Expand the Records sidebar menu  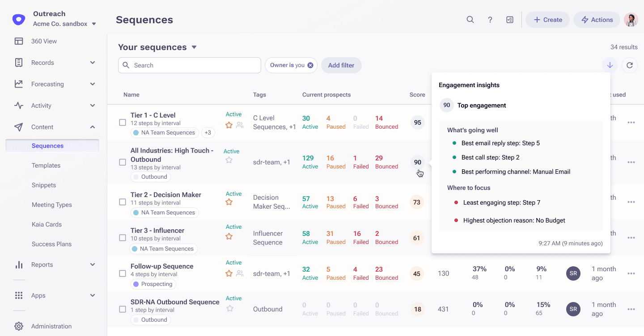(x=93, y=63)
